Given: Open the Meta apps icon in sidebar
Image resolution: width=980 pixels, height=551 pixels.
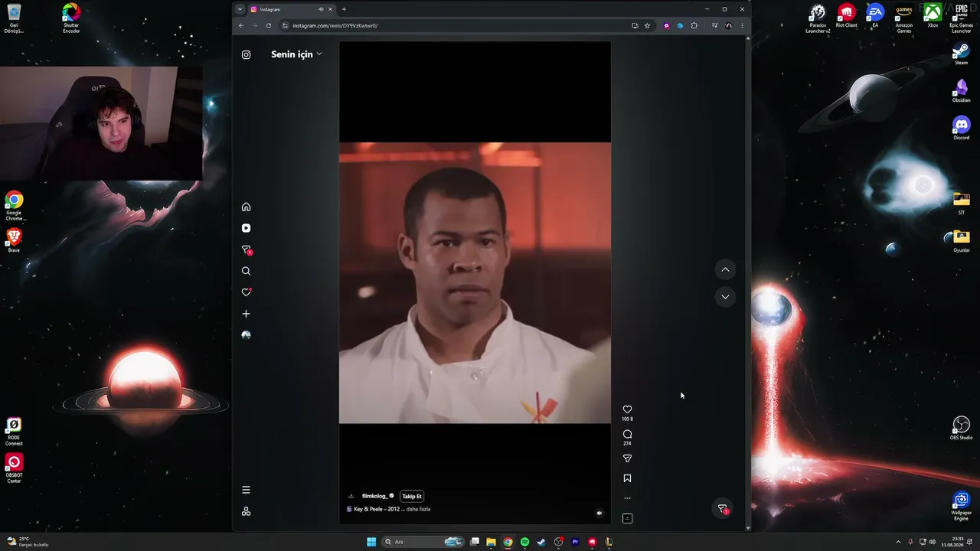Looking at the screenshot, I should [x=246, y=511].
